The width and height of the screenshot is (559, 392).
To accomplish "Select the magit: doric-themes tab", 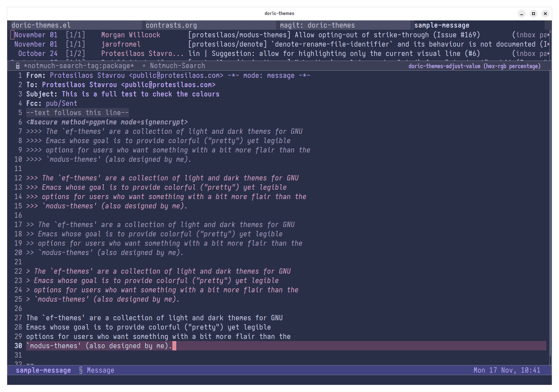I will pyautogui.click(x=317, y=25).
